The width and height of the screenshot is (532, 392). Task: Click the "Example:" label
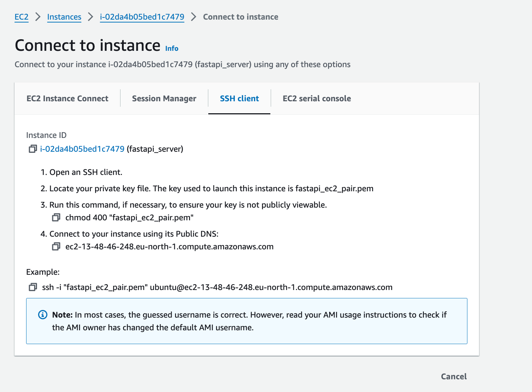pyautogui.click(x=43, y=272)
